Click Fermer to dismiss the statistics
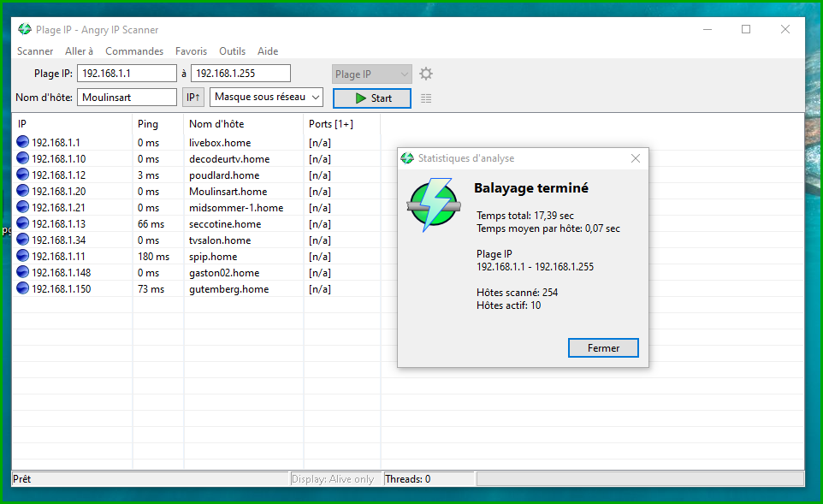The image size is (823, 504). coord(603,348)
